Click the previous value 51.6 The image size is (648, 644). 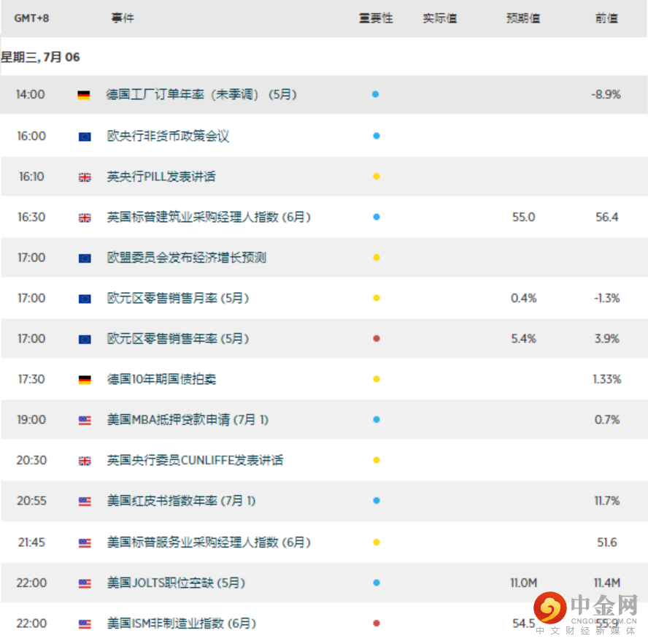(606, 543)
